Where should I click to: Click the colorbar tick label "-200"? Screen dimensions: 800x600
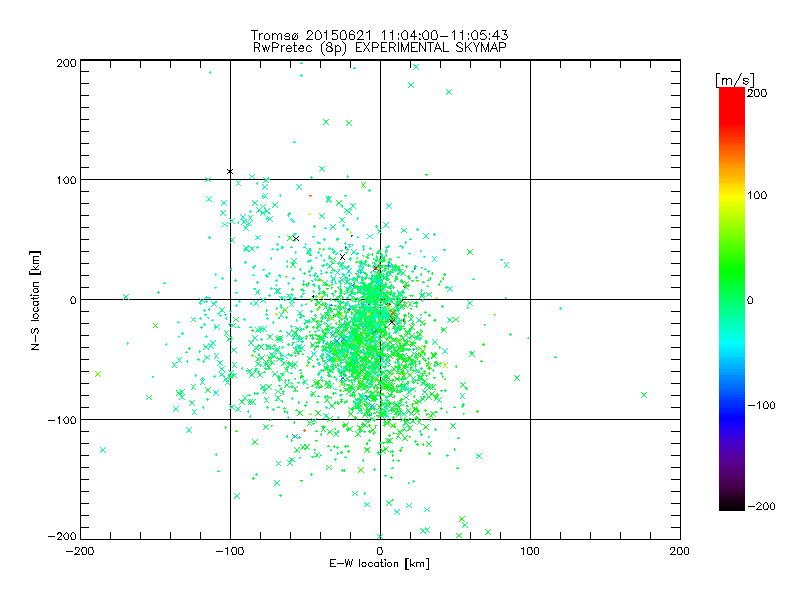click(761, 506)
